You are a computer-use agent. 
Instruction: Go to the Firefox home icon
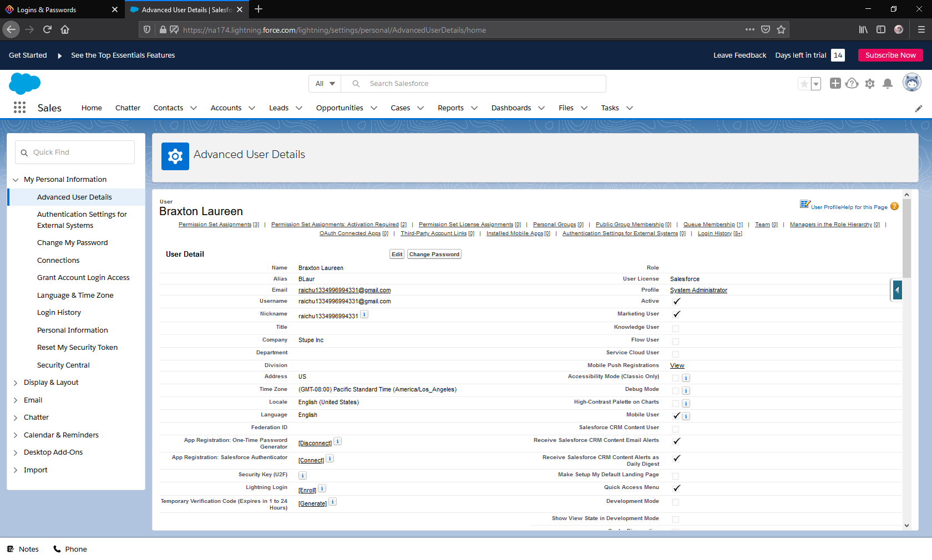pos(65,29)
